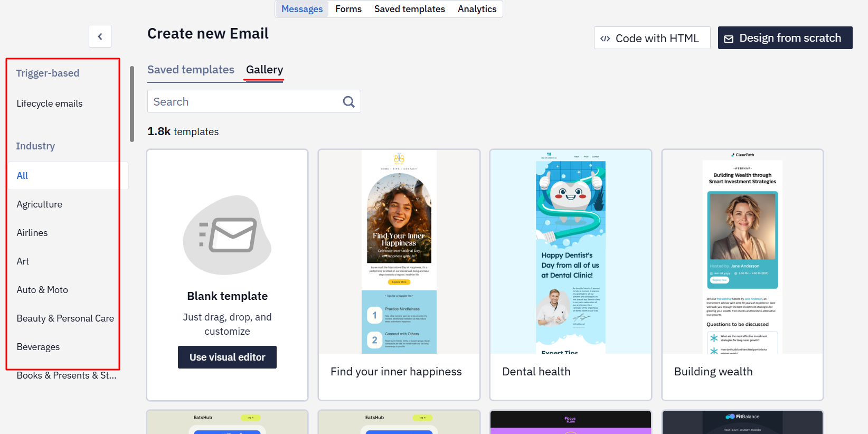Choose Books & Presents industry
The width and height of the screenshot is (868, 434).
pyautogui.click(x=67, y=375)
